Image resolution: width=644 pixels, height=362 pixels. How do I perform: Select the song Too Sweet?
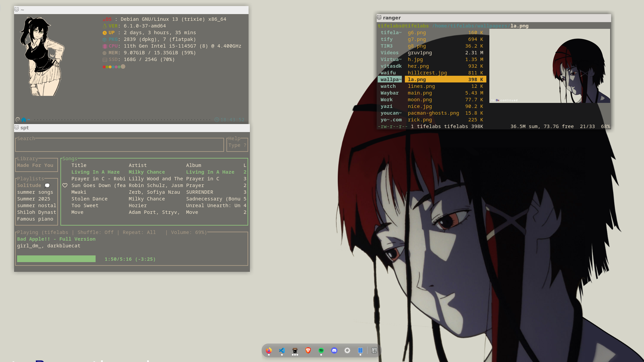(154, 205)
